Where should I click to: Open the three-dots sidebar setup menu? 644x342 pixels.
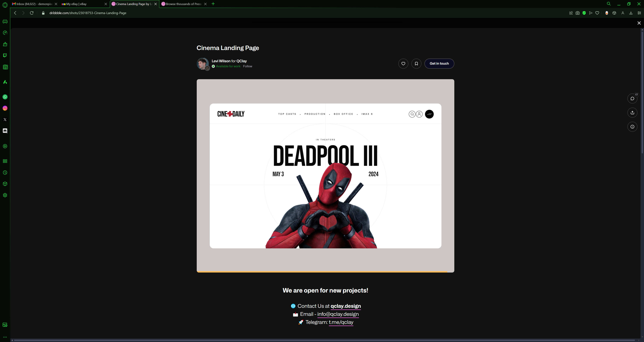pos(5,337)
